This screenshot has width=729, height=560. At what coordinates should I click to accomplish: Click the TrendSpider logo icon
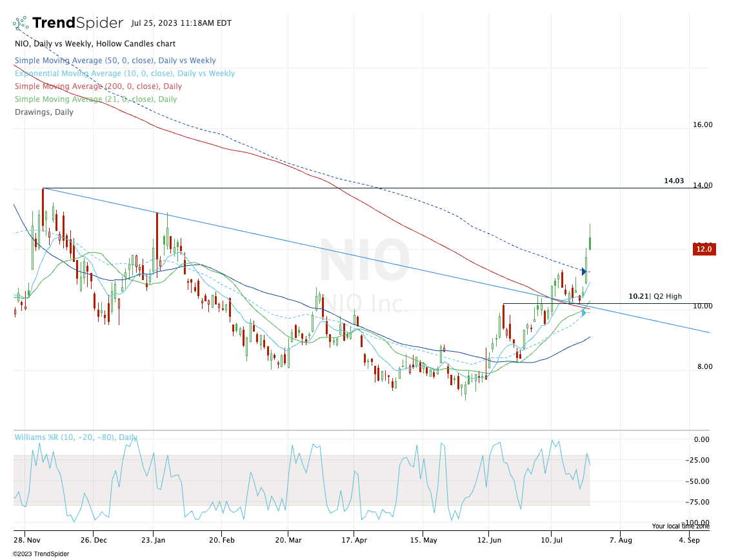(21, 23)
